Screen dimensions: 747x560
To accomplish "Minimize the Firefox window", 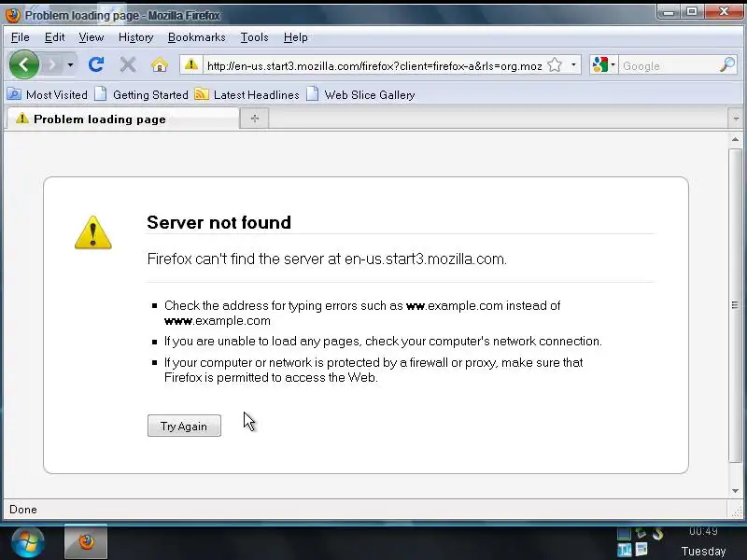I will [669, 11].
